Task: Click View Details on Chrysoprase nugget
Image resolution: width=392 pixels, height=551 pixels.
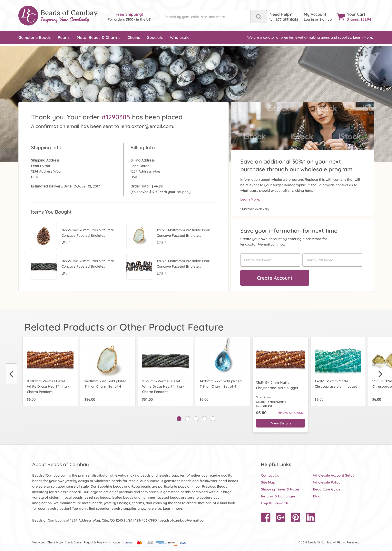Action: [x=280, y=423]
